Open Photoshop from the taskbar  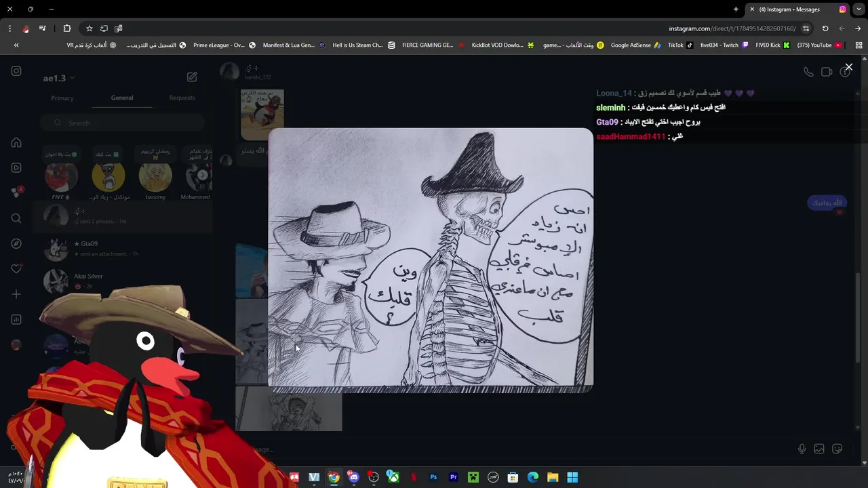433,477
